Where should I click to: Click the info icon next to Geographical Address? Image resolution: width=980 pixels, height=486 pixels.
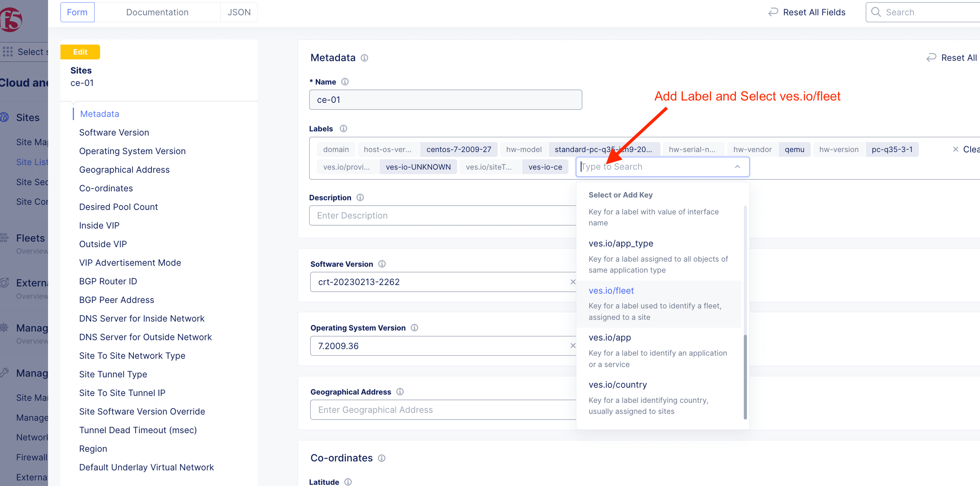(x=400, y=392)
